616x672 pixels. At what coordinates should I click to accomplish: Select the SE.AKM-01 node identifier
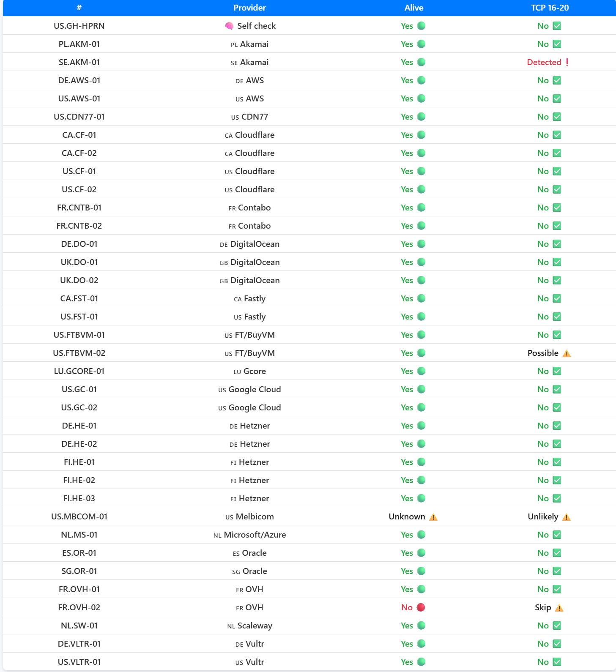tap(79, 62)
